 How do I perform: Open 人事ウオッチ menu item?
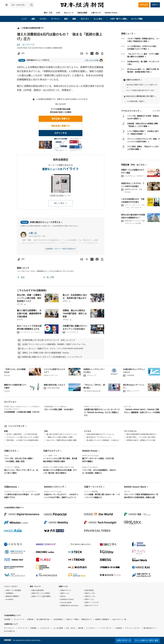(96, 13)
